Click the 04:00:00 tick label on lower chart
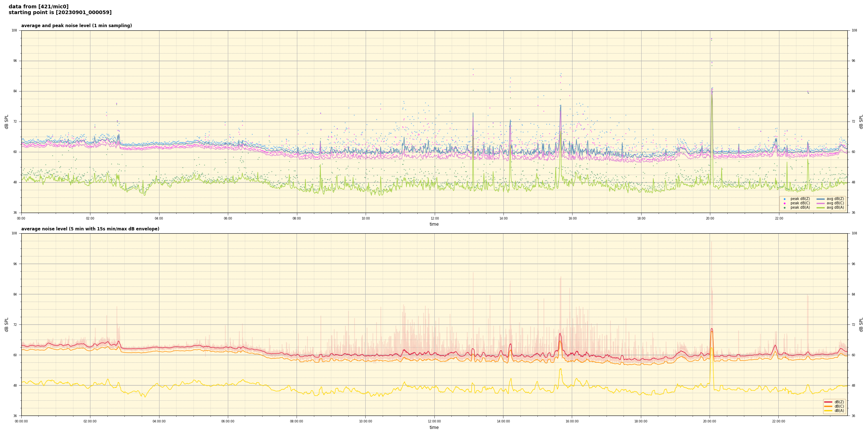Screen dimensions: 868x434 (159, 421)
